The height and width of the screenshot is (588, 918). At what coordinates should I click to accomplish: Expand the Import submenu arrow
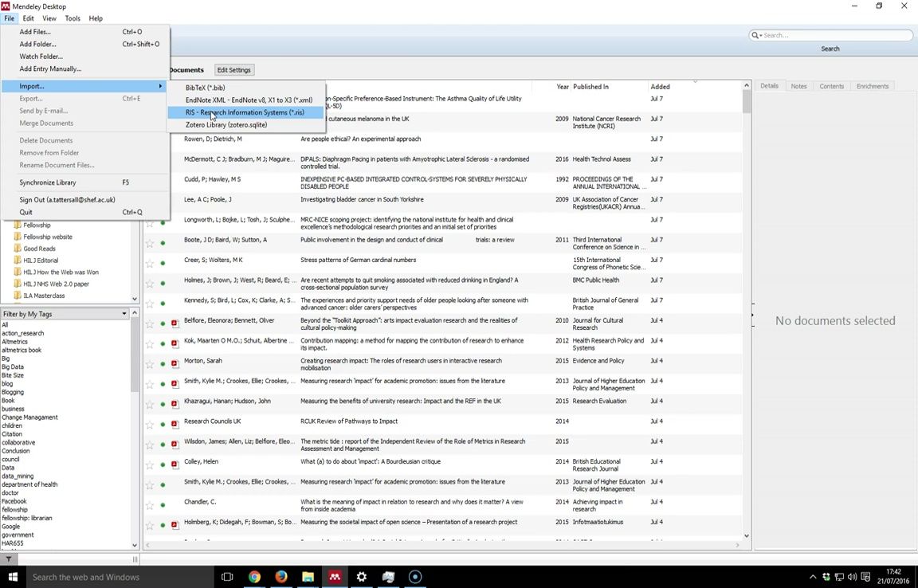(x=160, y=86)
